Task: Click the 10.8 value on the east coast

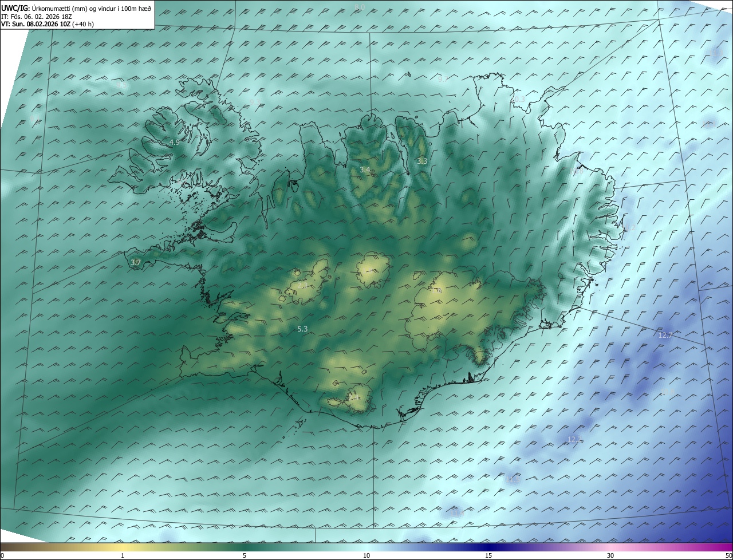Action: coord(577,171)
